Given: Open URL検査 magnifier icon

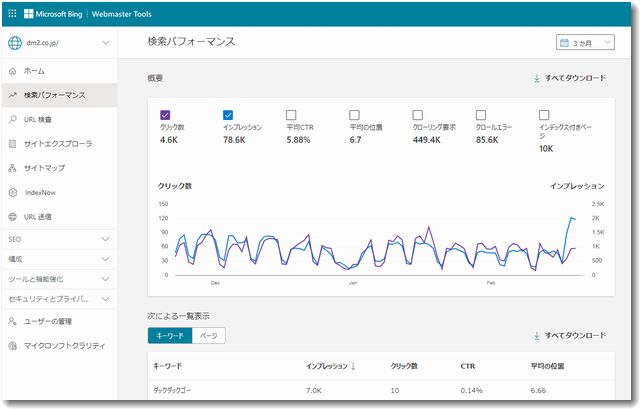Looking at the screenshot, I should (12, 119).
